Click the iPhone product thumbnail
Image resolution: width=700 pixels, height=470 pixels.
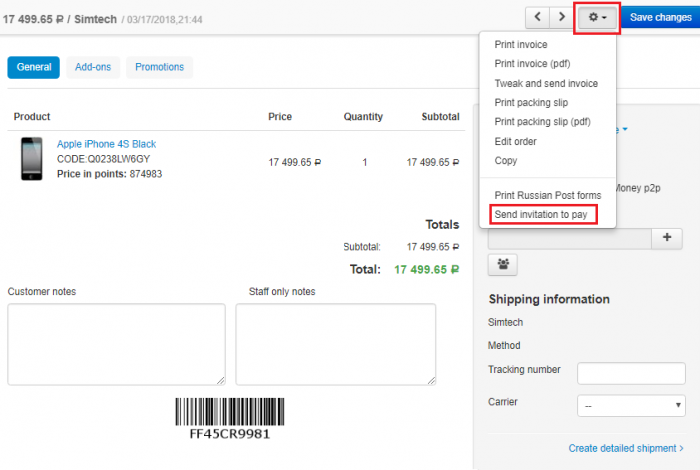(32, 159)
